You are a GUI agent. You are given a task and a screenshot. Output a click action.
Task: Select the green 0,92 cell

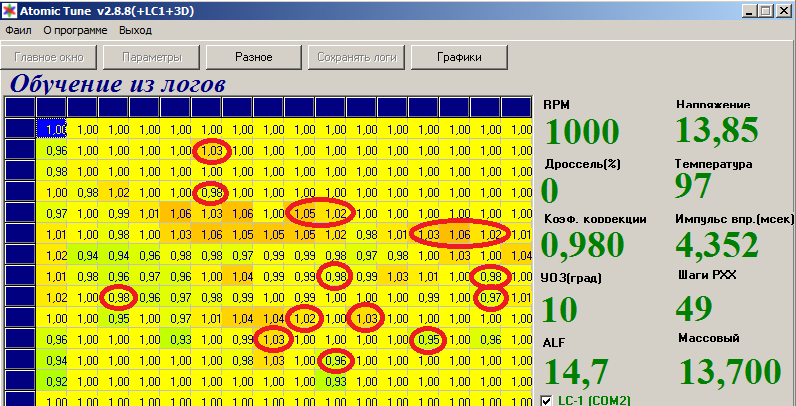(55, 381)
